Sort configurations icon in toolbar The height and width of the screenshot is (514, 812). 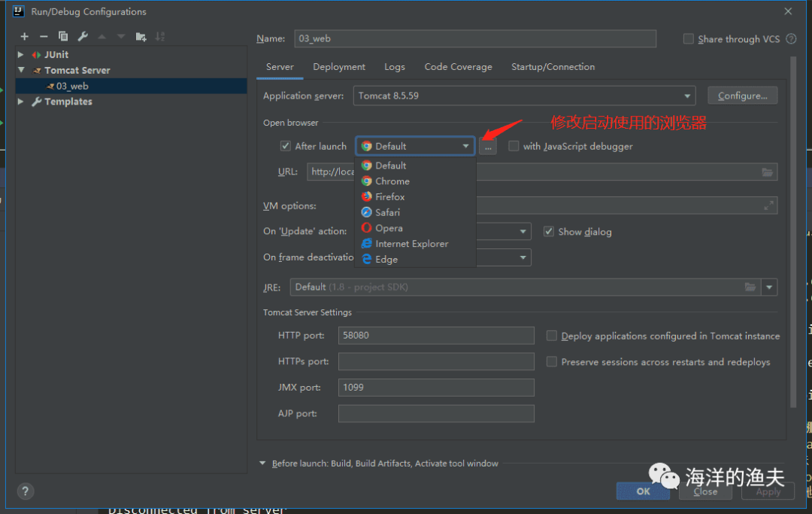160,36
